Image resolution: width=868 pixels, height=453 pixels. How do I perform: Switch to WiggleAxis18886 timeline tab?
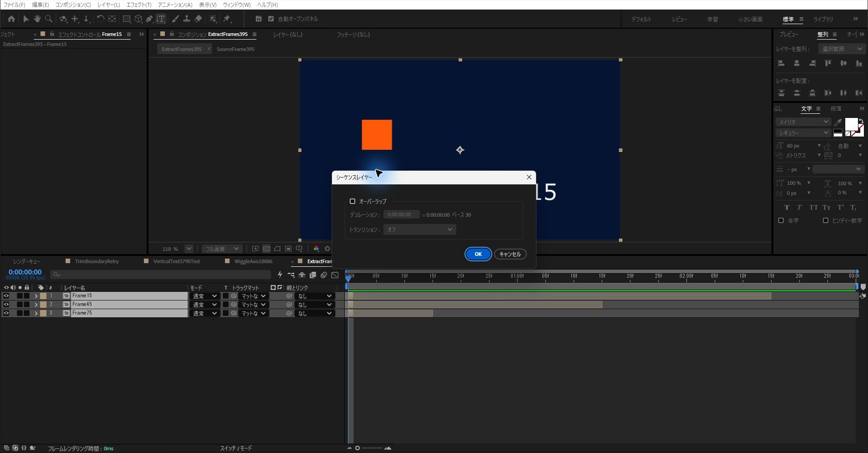[253, 261]
